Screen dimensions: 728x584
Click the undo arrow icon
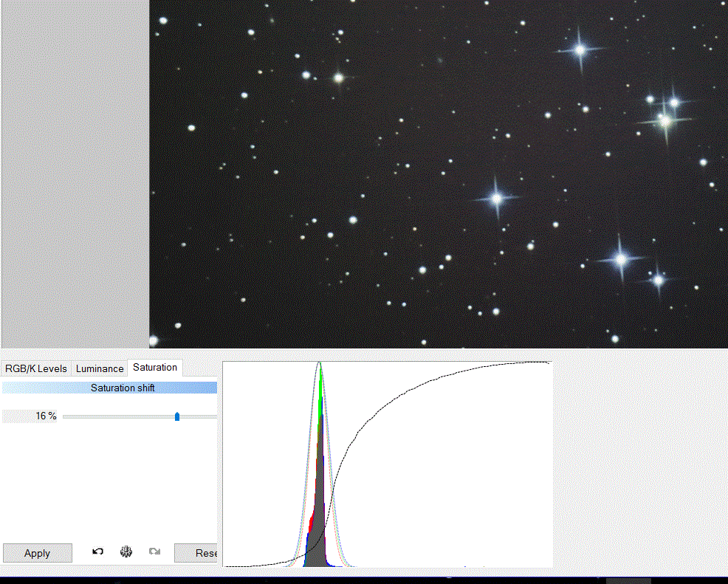pos(97,552)
